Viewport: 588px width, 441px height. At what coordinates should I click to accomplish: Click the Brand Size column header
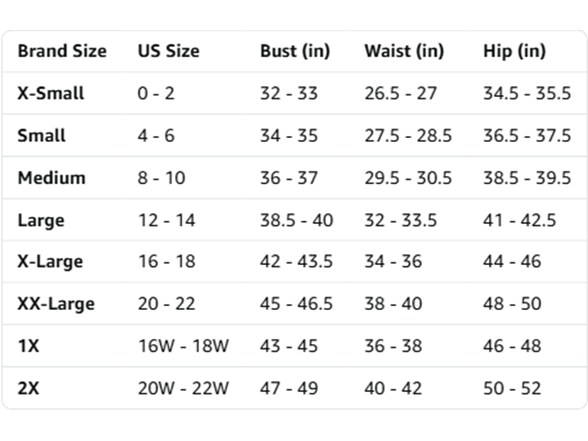click(62, 51)
